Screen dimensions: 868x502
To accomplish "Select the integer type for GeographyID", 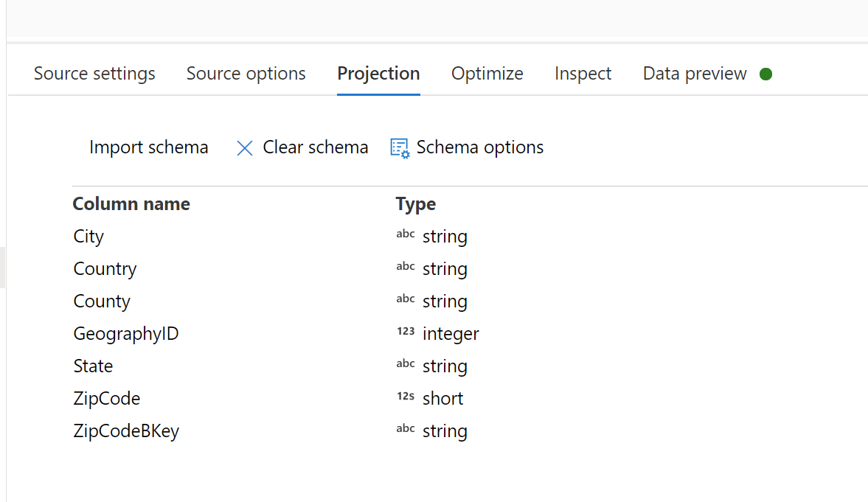I will tap(451, 333).
